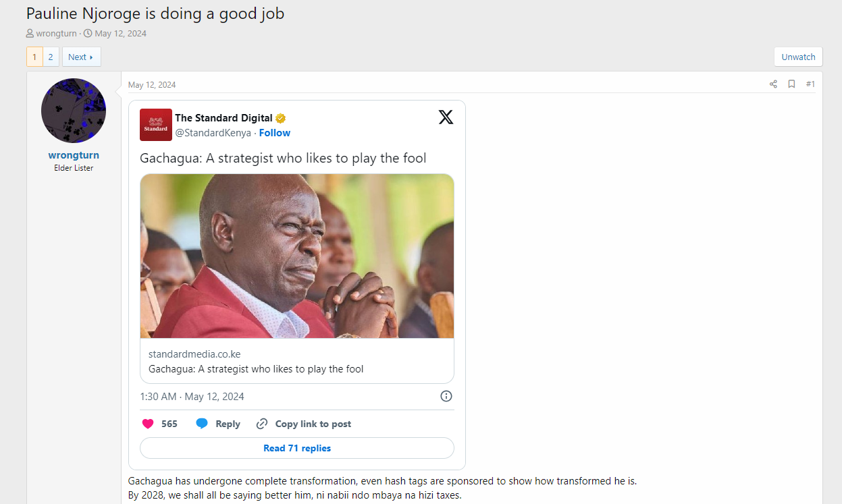This screenshot has width=842, height=504.
Task: Click the Copy link to post chain icon
Action: coord(262,424)
